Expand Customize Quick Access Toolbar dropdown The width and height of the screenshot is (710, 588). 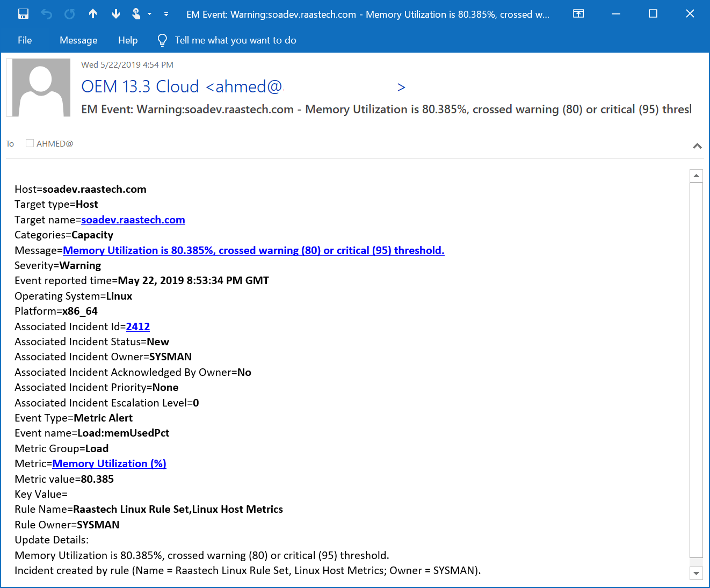point(166,14)
